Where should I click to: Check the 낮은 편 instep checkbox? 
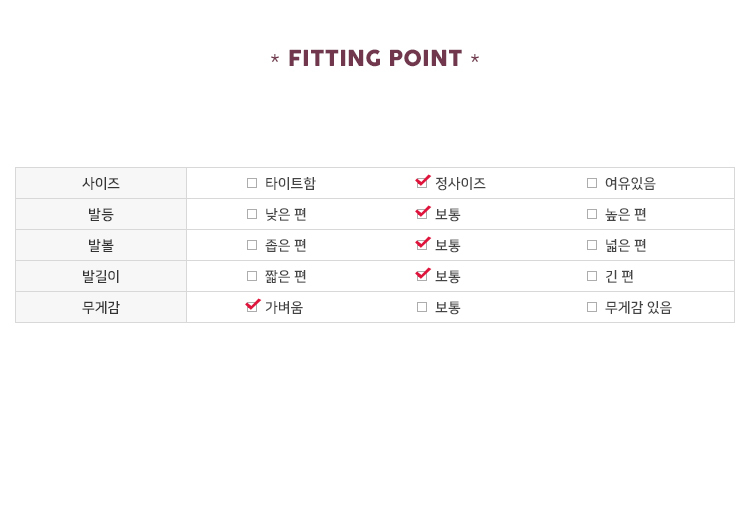click(x=252, y=214)
